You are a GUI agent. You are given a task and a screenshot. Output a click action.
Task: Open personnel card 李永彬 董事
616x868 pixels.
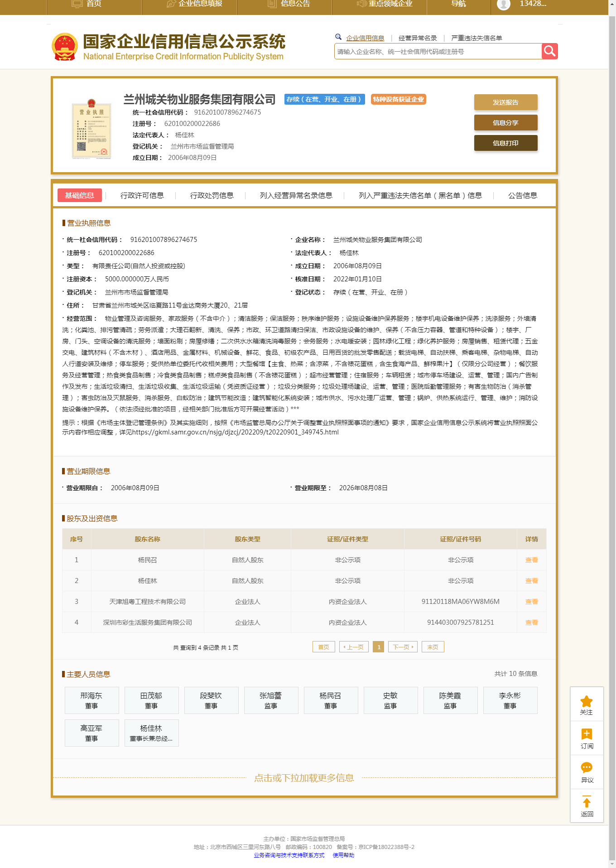510,700
